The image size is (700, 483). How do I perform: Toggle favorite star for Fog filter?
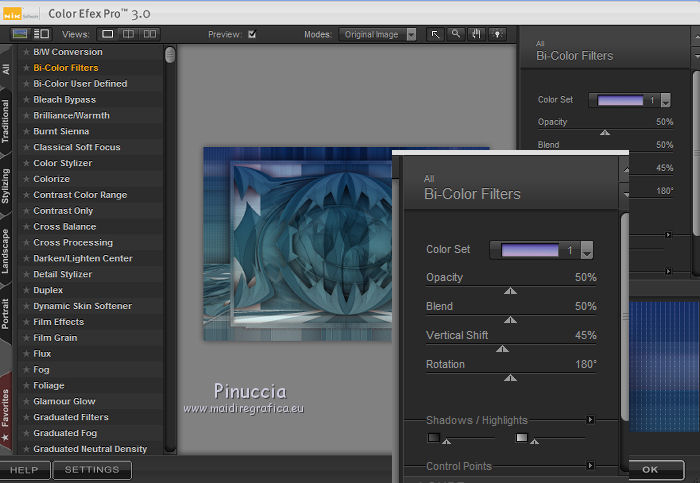click(x=26, y=370)
